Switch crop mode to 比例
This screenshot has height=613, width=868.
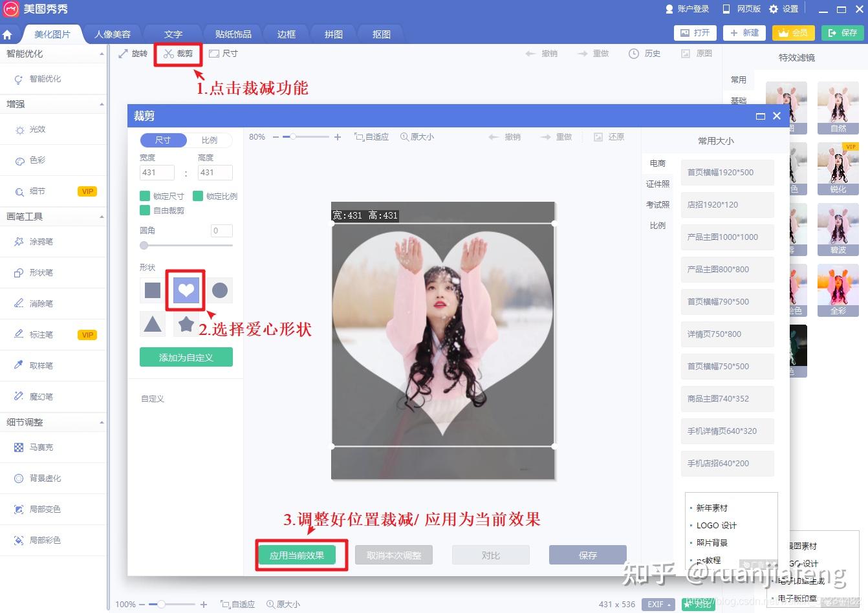(210, 140)
